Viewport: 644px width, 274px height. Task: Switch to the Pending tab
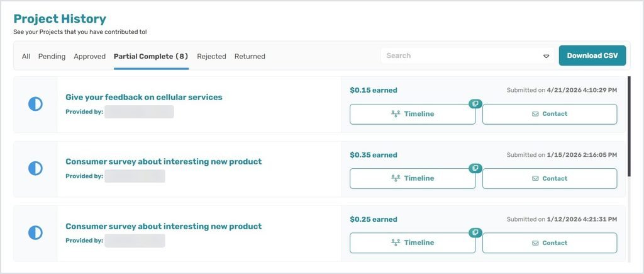[x=52, y=56]
